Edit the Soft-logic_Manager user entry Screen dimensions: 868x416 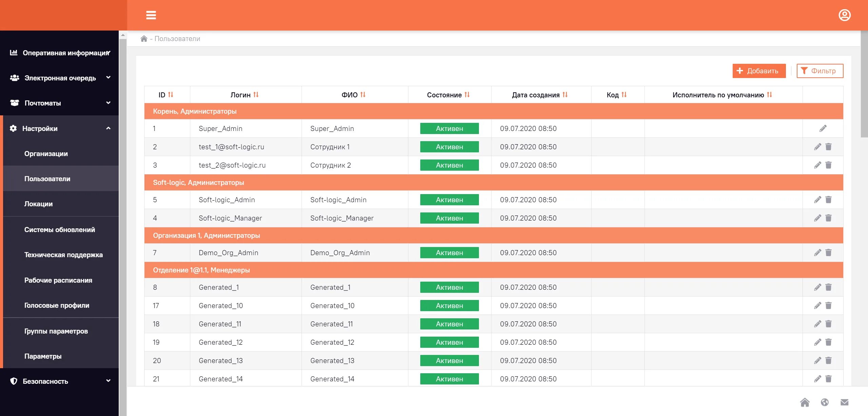817,218
